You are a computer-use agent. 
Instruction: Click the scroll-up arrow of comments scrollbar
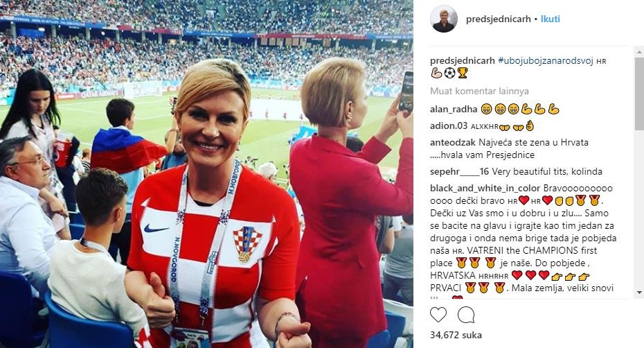[x=639, y=51]
